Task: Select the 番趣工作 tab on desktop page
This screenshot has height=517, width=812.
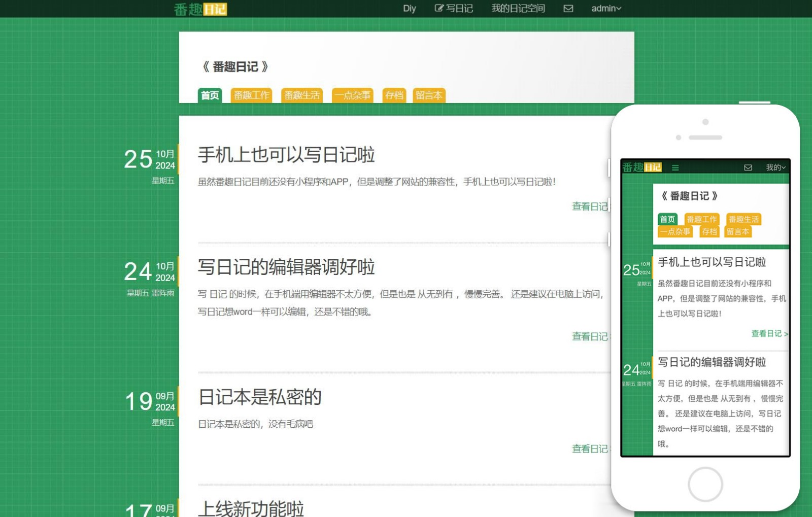Action: 251,95
